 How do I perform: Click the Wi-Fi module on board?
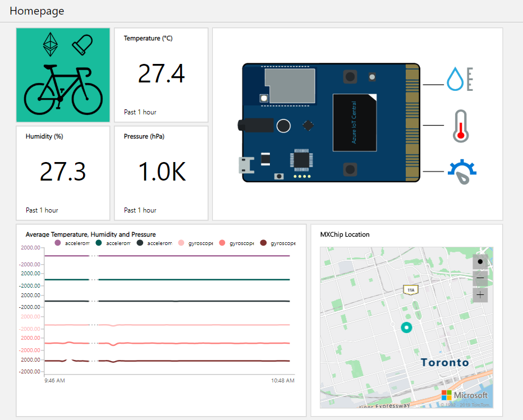[290, 86]
